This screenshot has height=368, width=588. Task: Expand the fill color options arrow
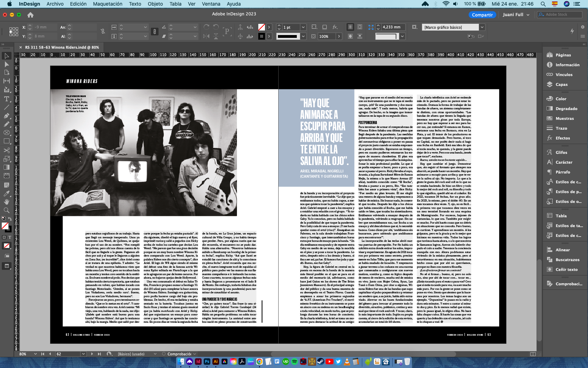pyautogui.click(x=269, y=27)
